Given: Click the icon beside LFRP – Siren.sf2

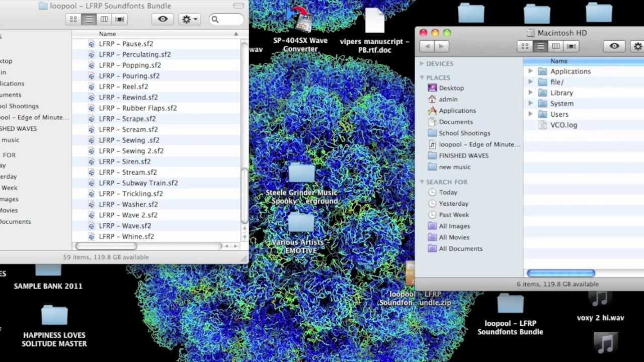Looking at the screenshot, I should click(91, 161).
